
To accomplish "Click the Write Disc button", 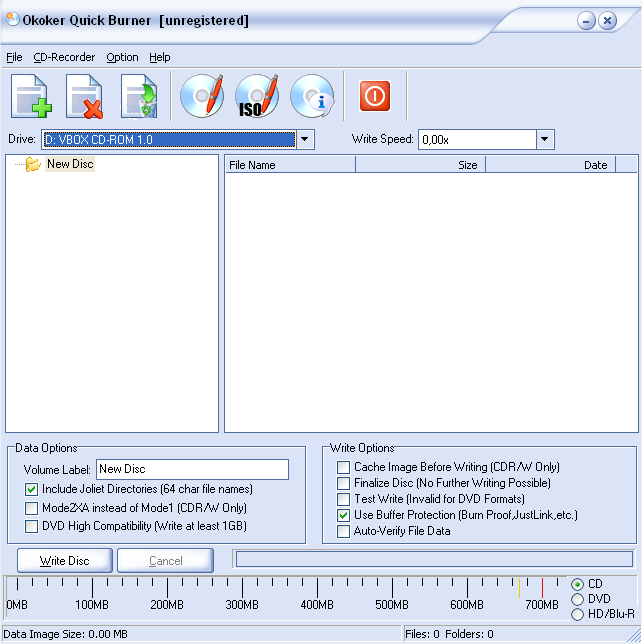I will click(x=64, y=561).
